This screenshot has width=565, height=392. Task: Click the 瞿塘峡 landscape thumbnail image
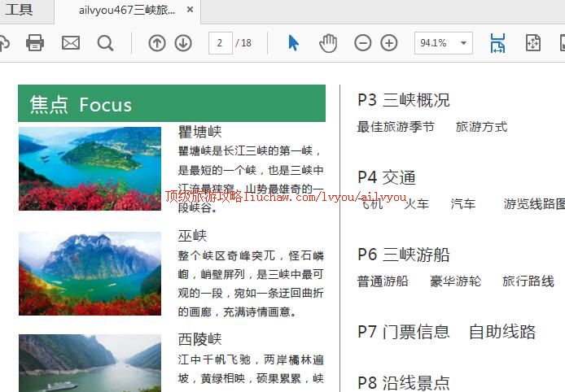coord(90,168)
